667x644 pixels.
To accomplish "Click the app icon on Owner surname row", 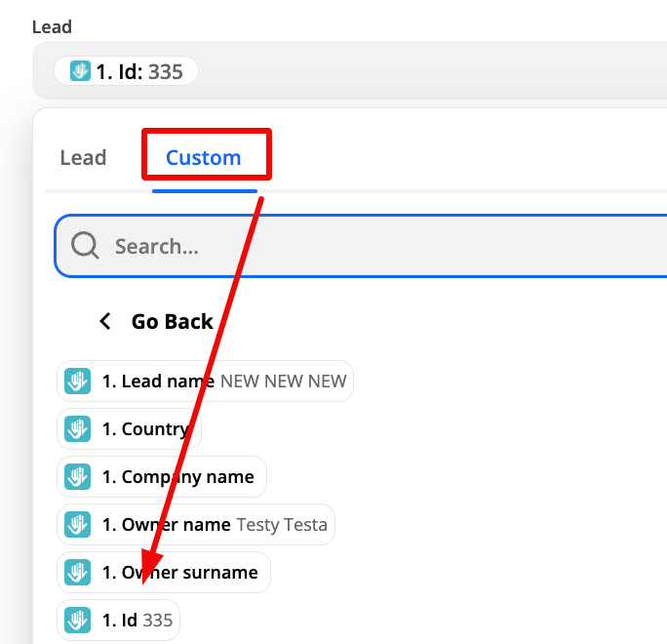I will click(x=77, y=572).
